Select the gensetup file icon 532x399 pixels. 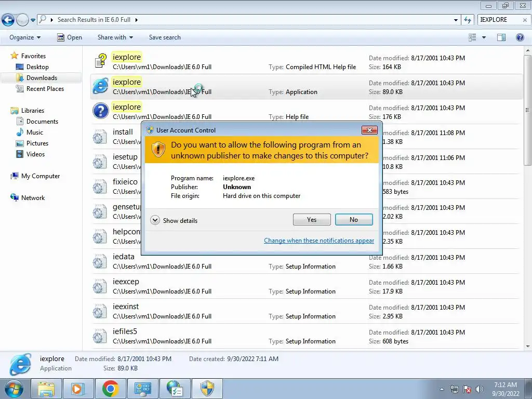(x=100, y=212)
